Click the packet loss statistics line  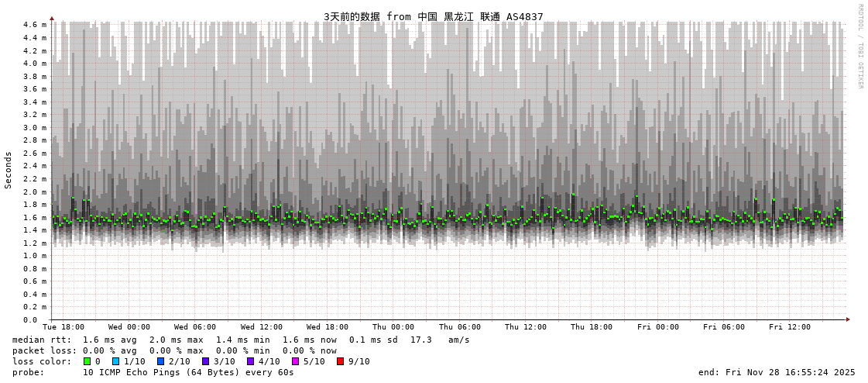[x=174, y=350]
